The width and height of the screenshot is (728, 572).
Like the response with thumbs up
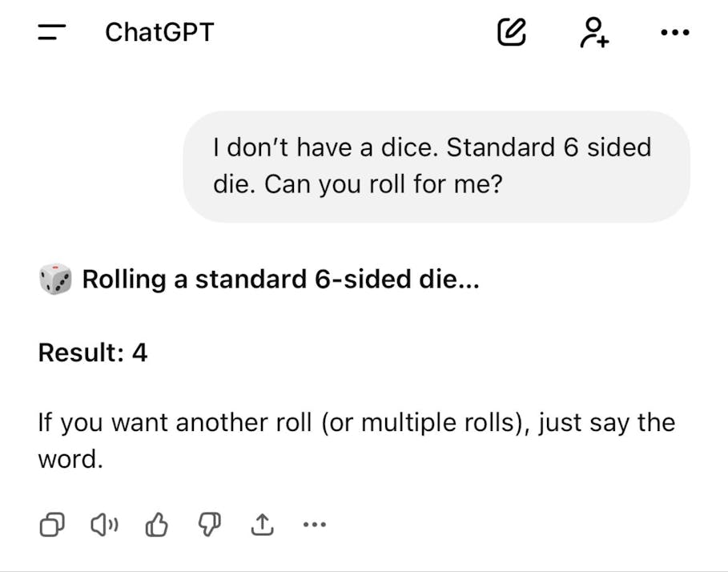(x=156, y=526)
